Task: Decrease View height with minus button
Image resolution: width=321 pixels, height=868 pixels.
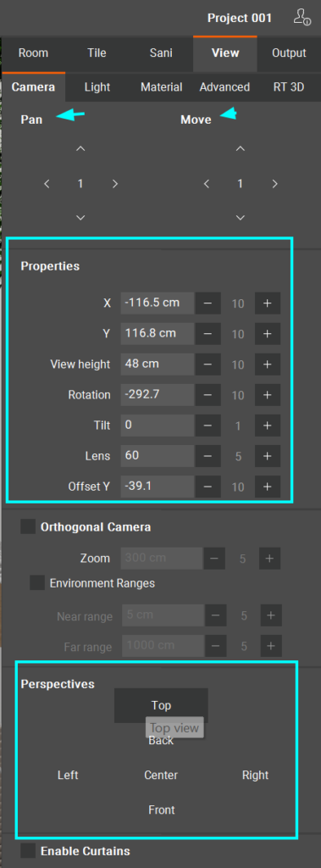Action: click(208, 364)
